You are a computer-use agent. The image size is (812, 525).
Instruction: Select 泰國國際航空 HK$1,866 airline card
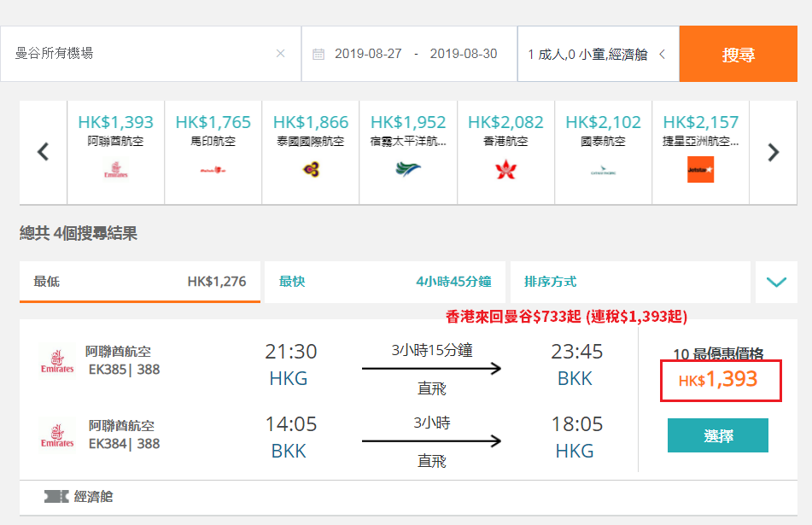pos(311,152)
